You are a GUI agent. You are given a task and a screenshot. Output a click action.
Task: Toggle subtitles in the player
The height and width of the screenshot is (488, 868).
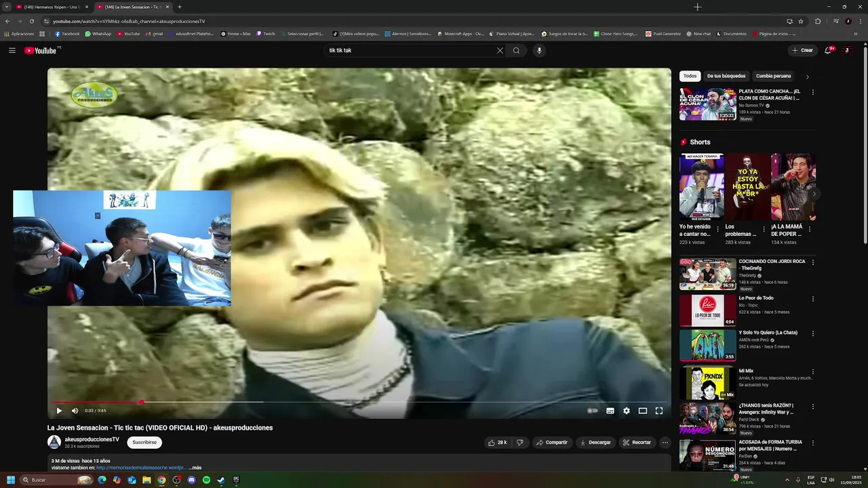click(610, 410)
